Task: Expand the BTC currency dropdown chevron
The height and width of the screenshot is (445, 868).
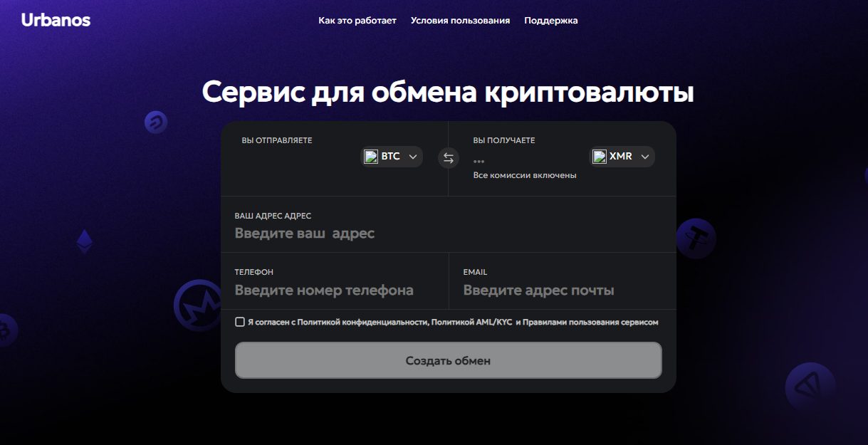Action: coord(413,157)
